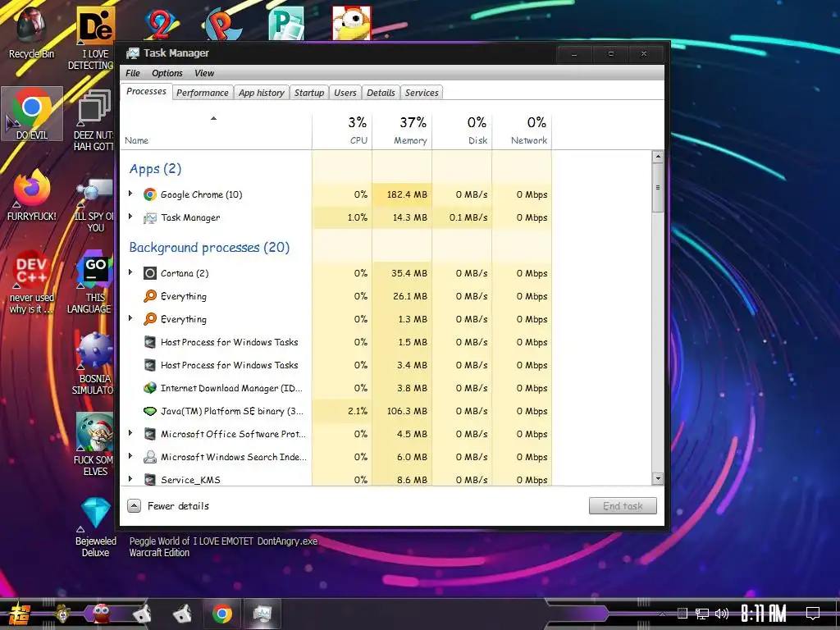Click the 8:11 AM taskbar clock
This screenshot has height=630, width=840.
(x=764, y=614)
